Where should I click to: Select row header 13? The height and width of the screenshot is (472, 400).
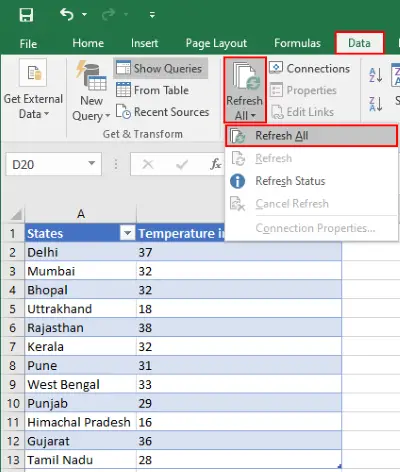click(13, 460)
